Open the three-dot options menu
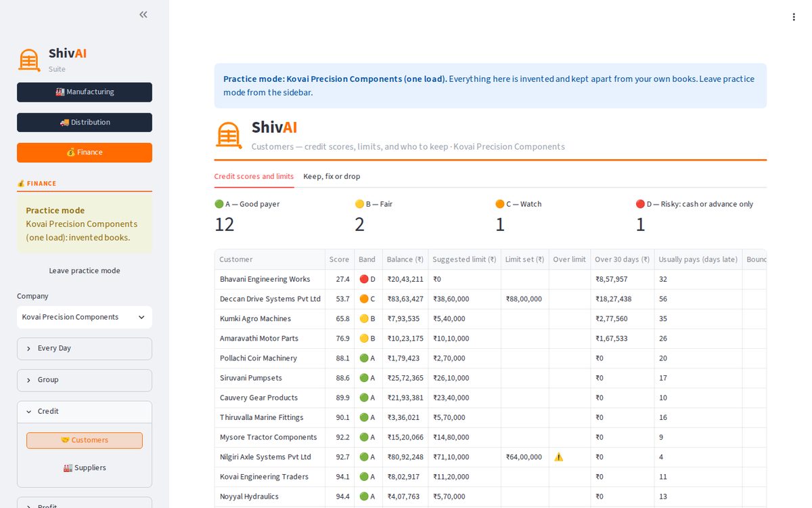The height and width of the screenshot is (508, 812). point(794,17)
